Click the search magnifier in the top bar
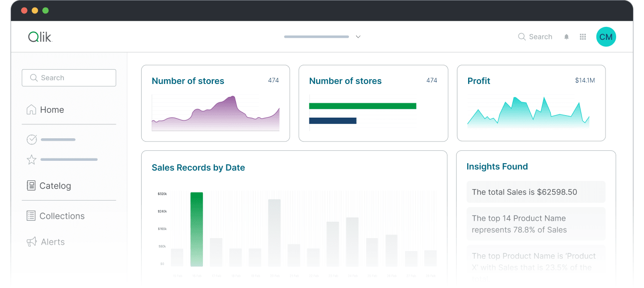Image resolution: width=644 pixels, height=288 pixels. [x=521, y=36]
